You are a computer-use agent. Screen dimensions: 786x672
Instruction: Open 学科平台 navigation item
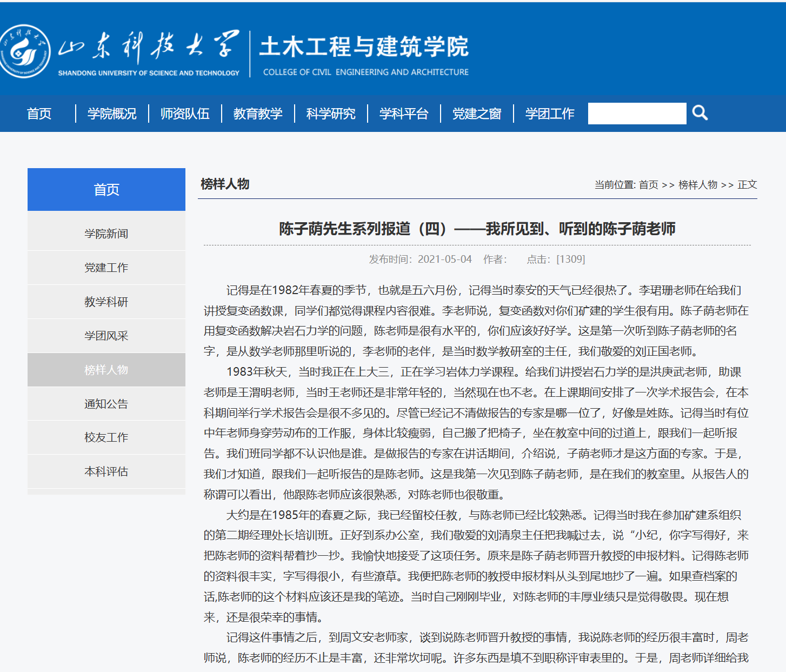pyautogui.click(x=404, y=114)
